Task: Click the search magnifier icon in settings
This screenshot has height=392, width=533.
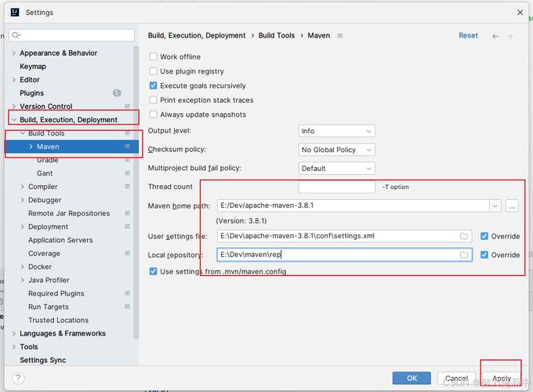Action: click(x=16, y=35)
